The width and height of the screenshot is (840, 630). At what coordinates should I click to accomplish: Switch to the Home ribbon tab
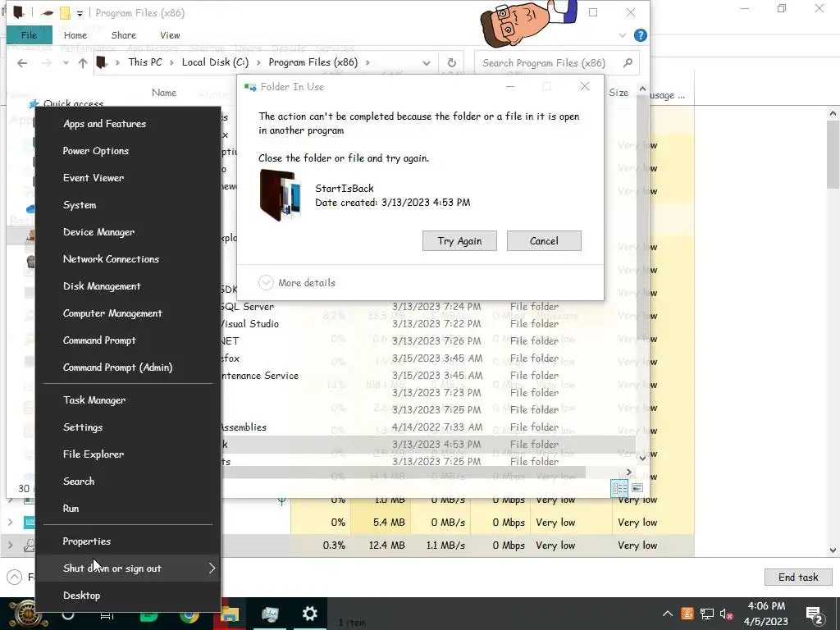coord(75,35)
